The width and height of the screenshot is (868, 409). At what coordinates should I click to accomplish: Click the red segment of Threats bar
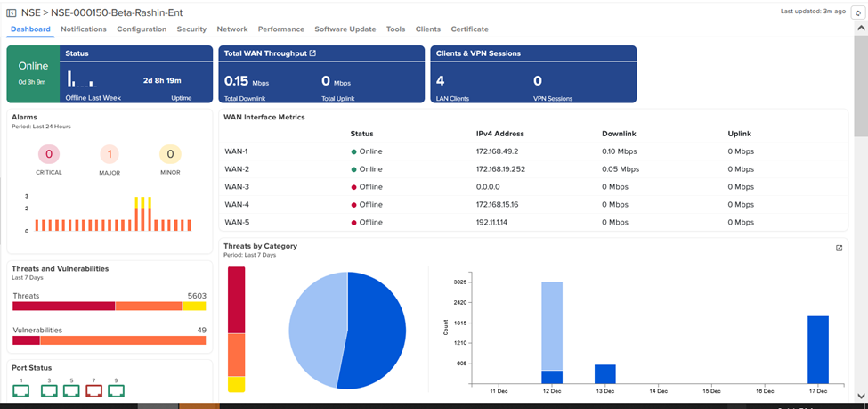tap(62, 306)
